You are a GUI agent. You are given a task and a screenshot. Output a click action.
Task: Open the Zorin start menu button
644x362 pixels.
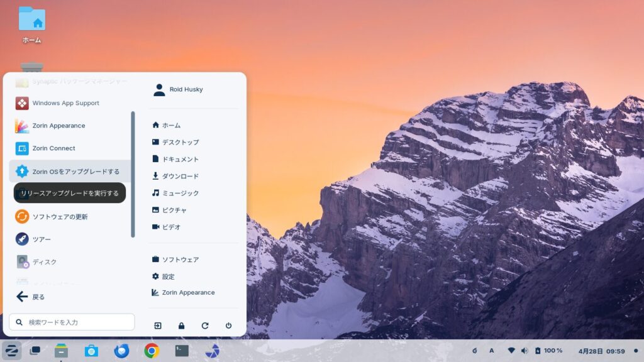pyautogui.click(x=11, y=350)
